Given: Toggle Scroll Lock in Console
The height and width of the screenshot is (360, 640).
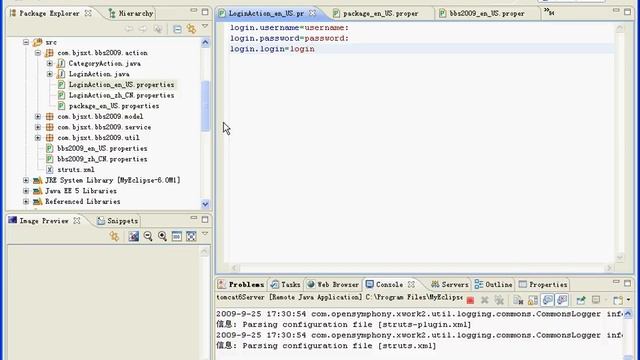Looking at the screenshot, I should click(x=533, y=300).
